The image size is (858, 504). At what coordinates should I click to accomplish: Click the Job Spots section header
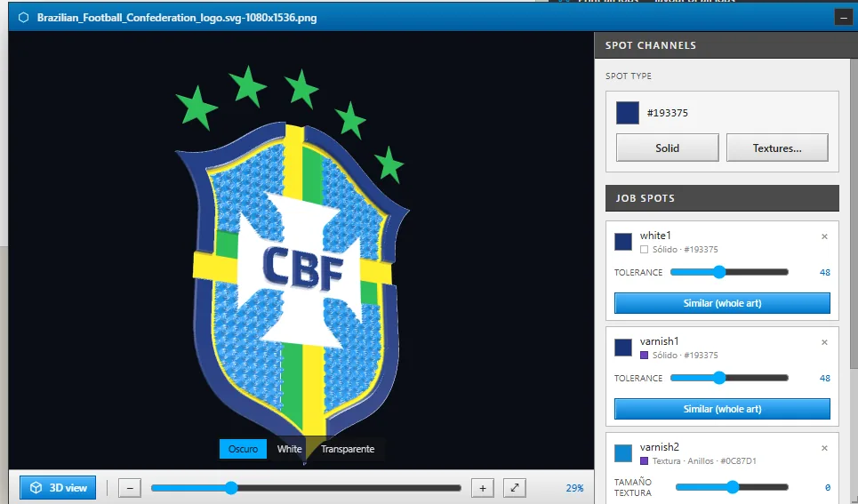coord(722,198)
